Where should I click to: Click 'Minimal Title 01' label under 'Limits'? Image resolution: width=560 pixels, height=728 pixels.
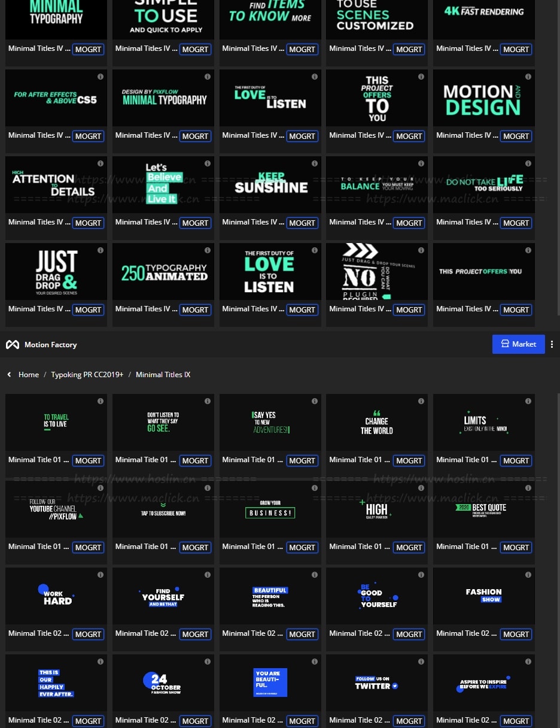[467, 460]
